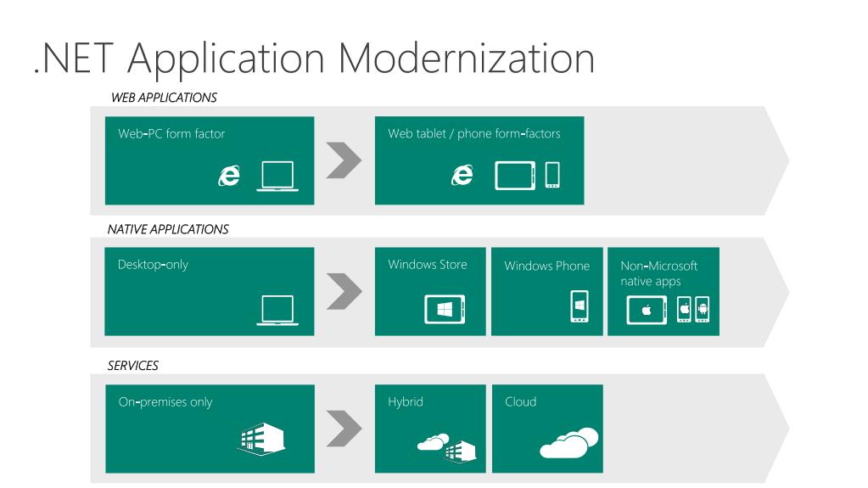Click the Internet Explorer icon in Web tablet tile
The height and width of the screenshot is (488, 868).
[x=462, y=176]
